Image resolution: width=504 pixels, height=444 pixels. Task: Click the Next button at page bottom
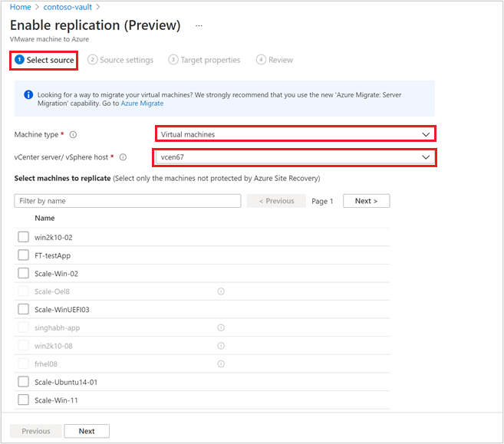click(x=87, y=431)
